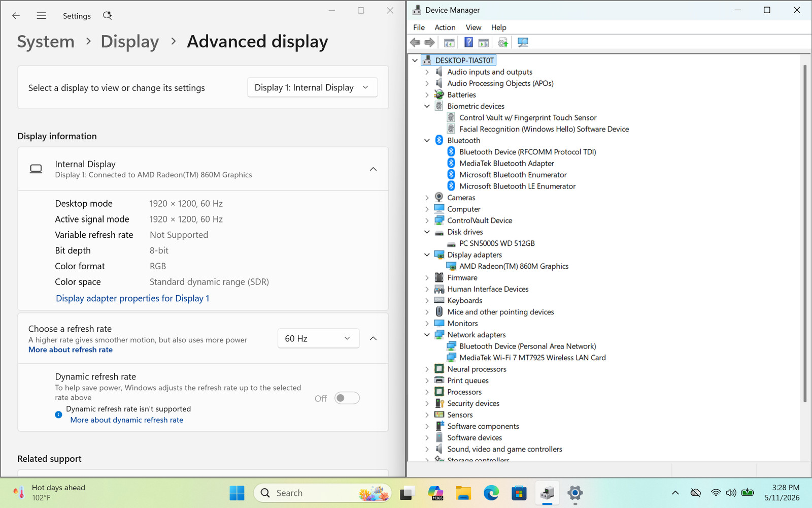Click Forward arrow in Device Manager toolbar
The image size is (812, 508).
[x=429, y=43]
